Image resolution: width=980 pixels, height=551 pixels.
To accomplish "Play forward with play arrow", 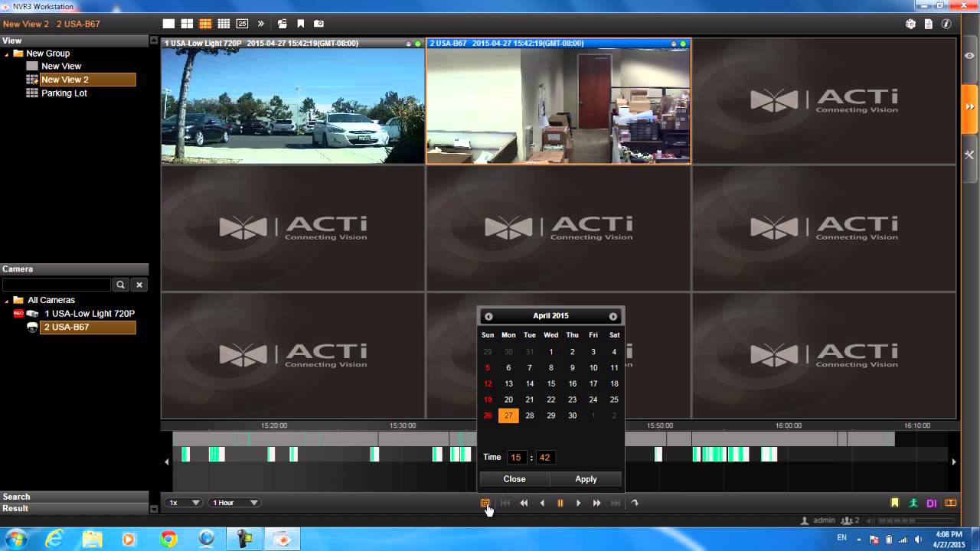I will [578, 503].
